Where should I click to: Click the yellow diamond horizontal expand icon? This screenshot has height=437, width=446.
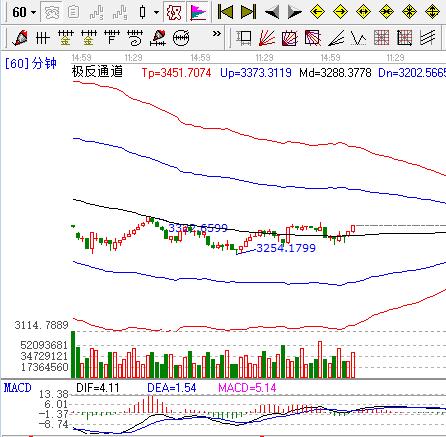click(363, 12)
